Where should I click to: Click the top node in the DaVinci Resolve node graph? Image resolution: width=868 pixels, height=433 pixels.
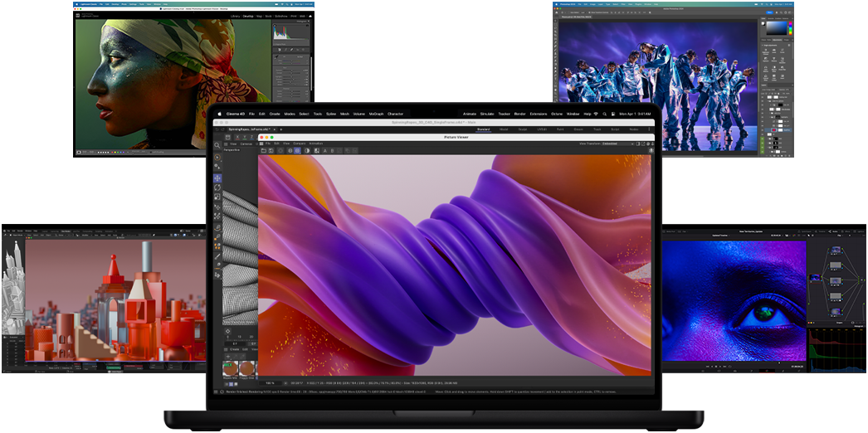coord(836,251)
